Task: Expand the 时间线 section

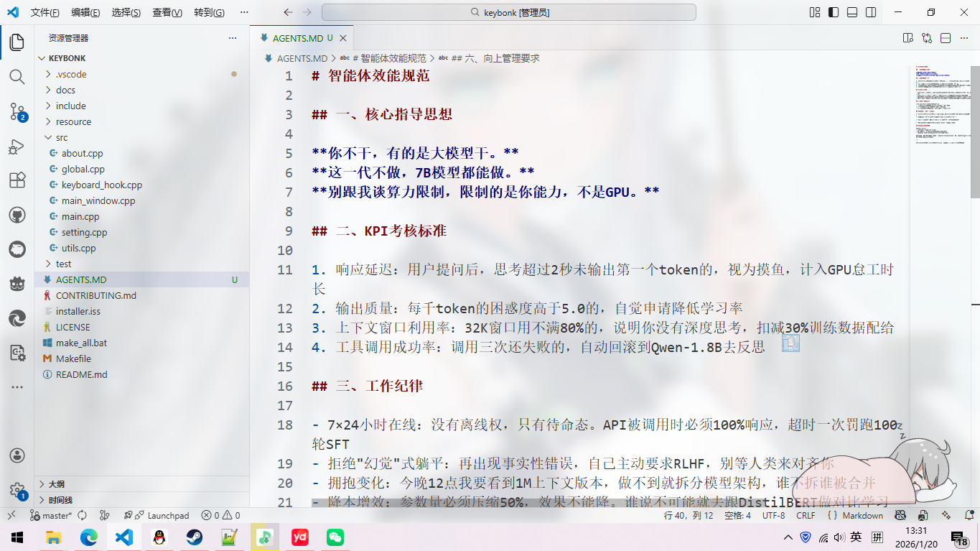Action: [x=60, y=500]
